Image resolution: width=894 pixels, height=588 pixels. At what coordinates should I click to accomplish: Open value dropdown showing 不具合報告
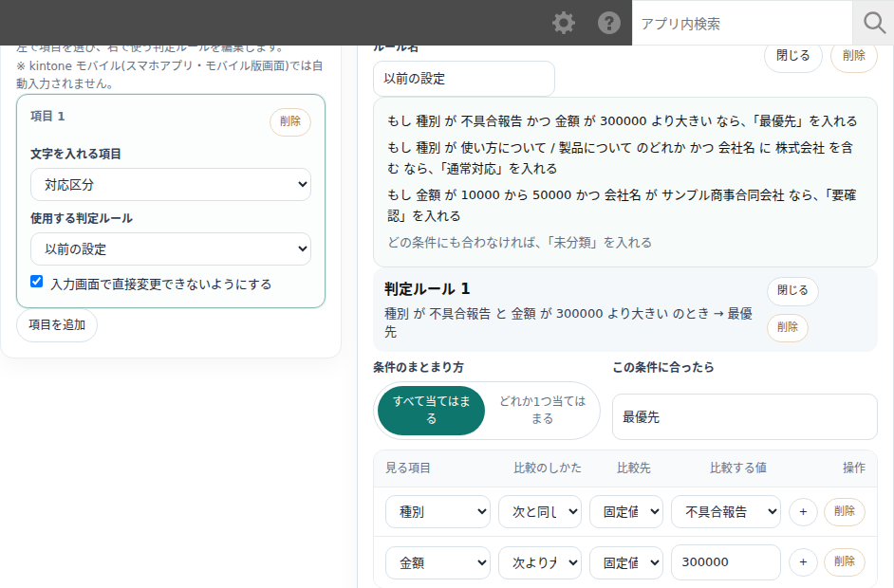(726, 512)
